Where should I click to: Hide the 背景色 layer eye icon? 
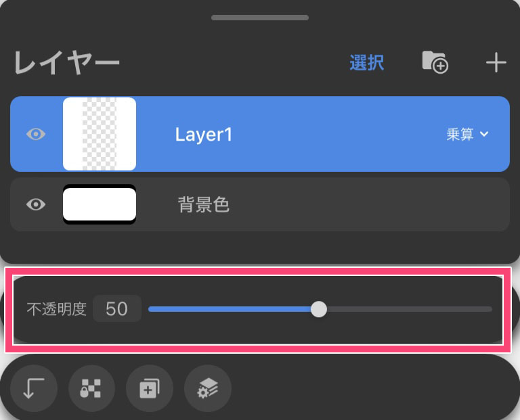click(36, 204)
